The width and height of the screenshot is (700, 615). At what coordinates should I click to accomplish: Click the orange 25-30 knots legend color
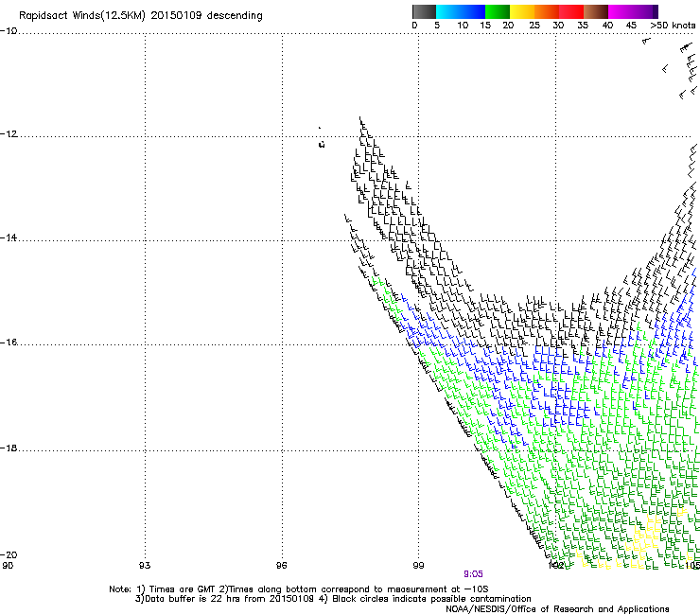pos(547,11)
